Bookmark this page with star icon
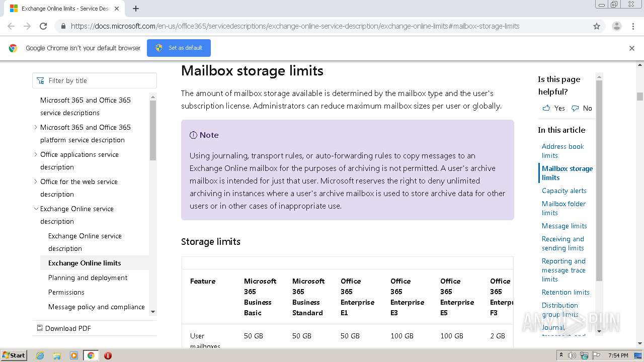 point(597,26)
